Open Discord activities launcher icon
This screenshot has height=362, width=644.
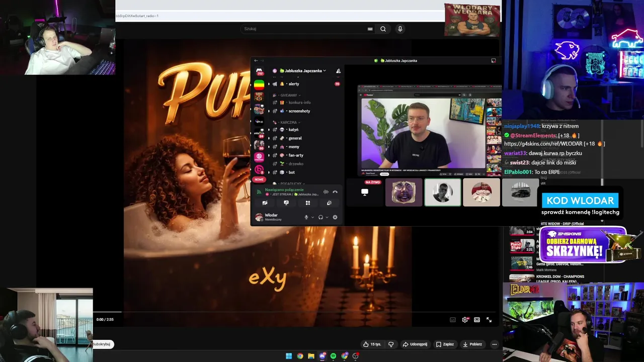click(x=307, y=203)
